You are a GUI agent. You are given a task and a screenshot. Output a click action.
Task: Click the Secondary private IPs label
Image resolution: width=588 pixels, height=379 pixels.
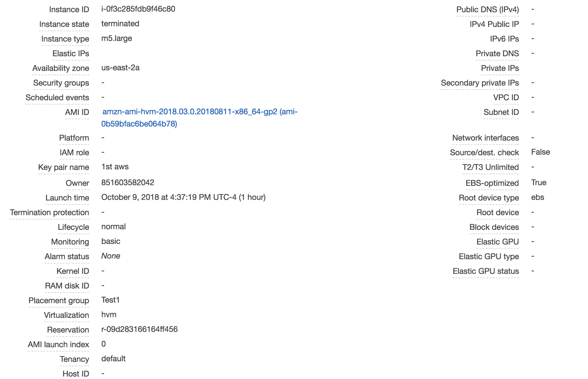point(480,83)
